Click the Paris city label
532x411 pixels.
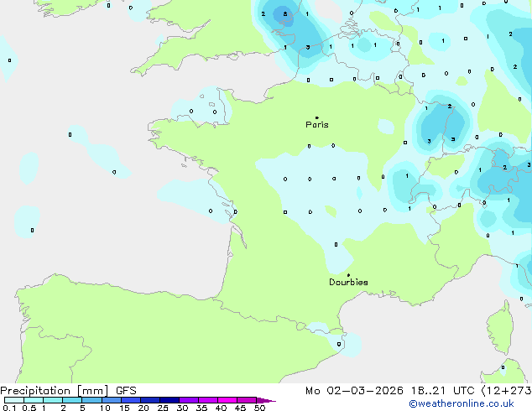tap(317, 124)
